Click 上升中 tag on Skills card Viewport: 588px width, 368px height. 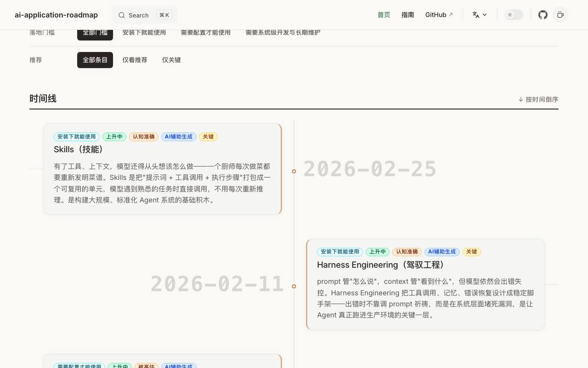[114, 137]
